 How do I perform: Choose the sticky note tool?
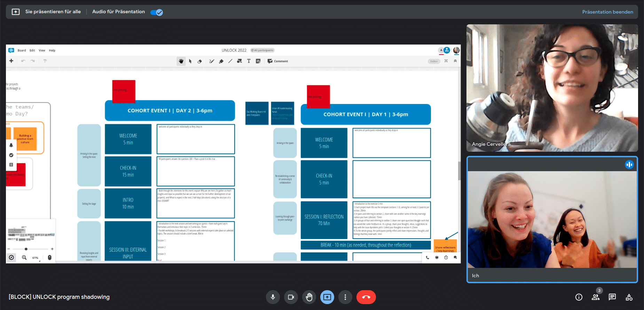tap(258, 61)
